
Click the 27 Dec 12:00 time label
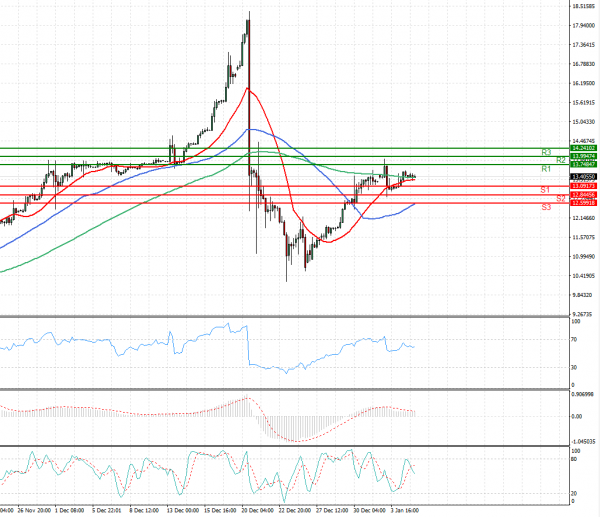point(332,510)
